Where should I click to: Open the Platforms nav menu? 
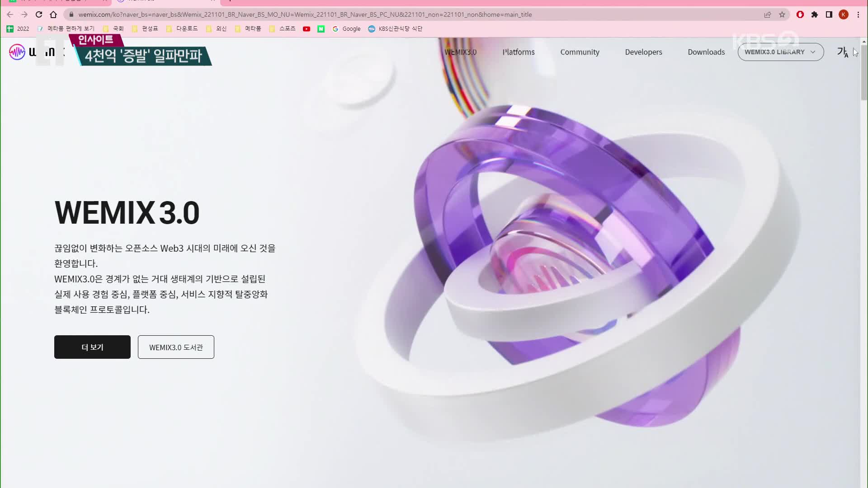tap(519, 52)
